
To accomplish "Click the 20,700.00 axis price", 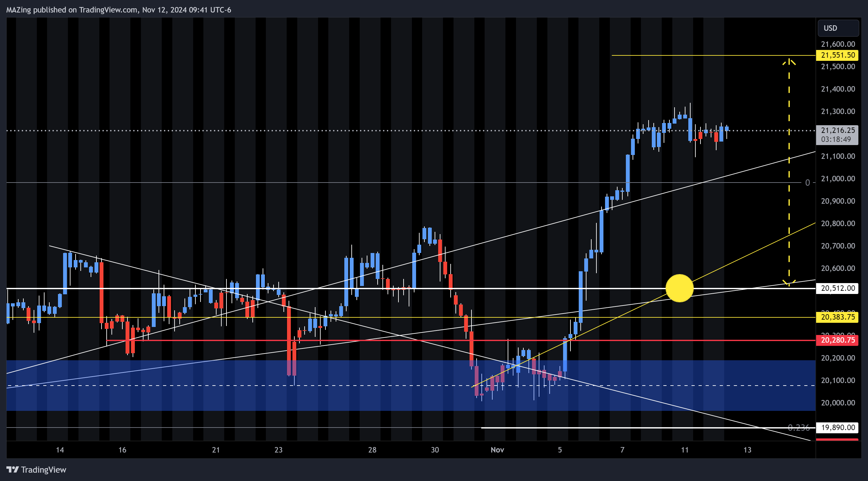I will [838, 246].
